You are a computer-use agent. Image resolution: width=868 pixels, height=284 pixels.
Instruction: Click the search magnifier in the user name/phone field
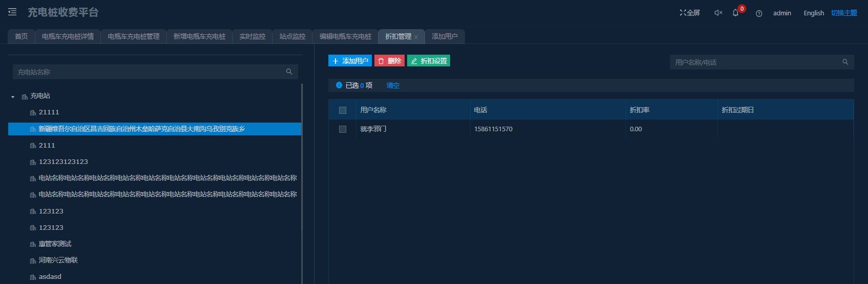[x=845, y=62]
